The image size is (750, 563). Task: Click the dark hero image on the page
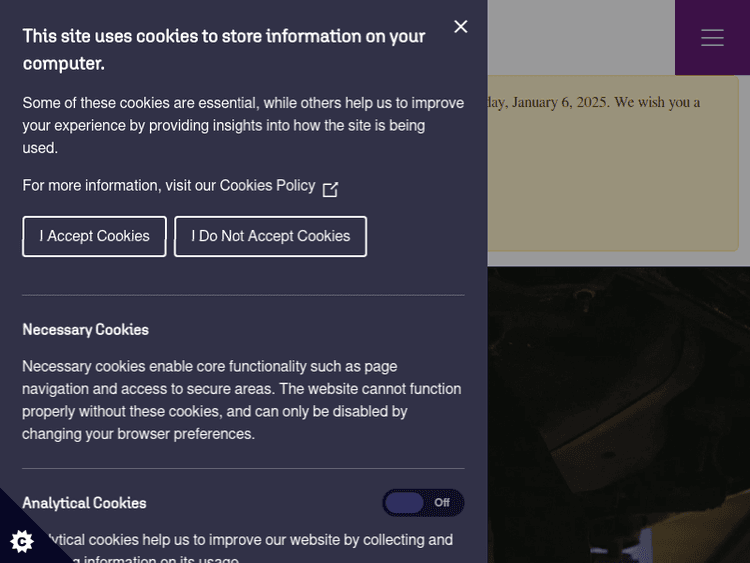(x=618, y=410)
